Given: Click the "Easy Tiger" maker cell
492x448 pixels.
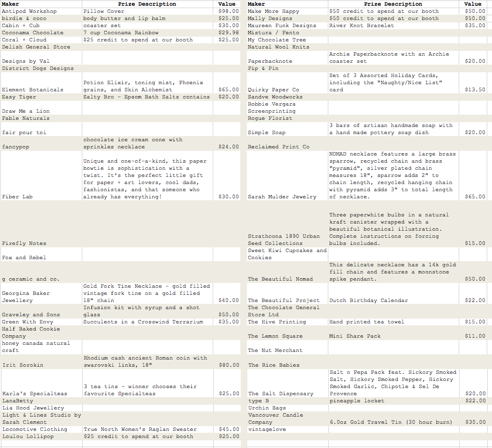Looking at the screenshot, I should [x=41, y=97].
